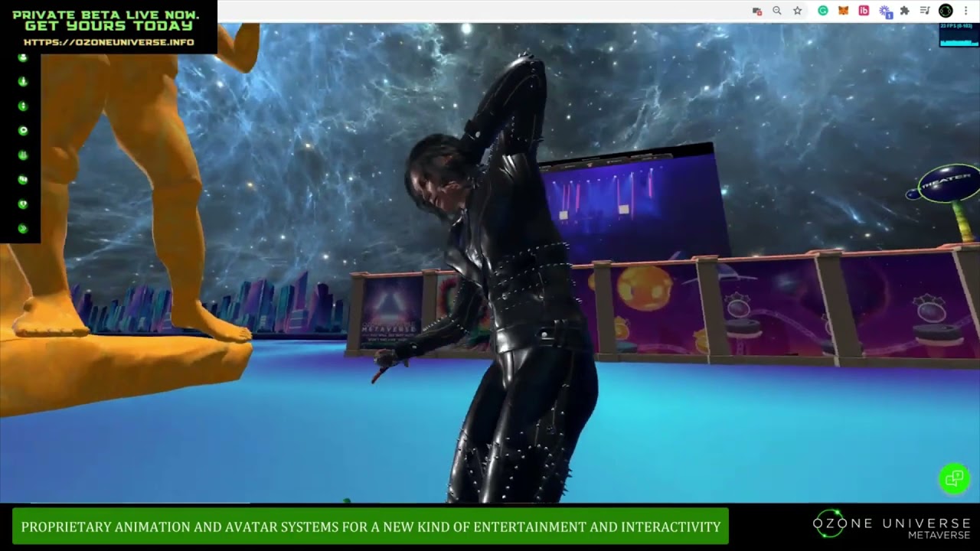Click the avatar profile icon atop green sidebar
The image size is (980, 551).
click(22, 57)
